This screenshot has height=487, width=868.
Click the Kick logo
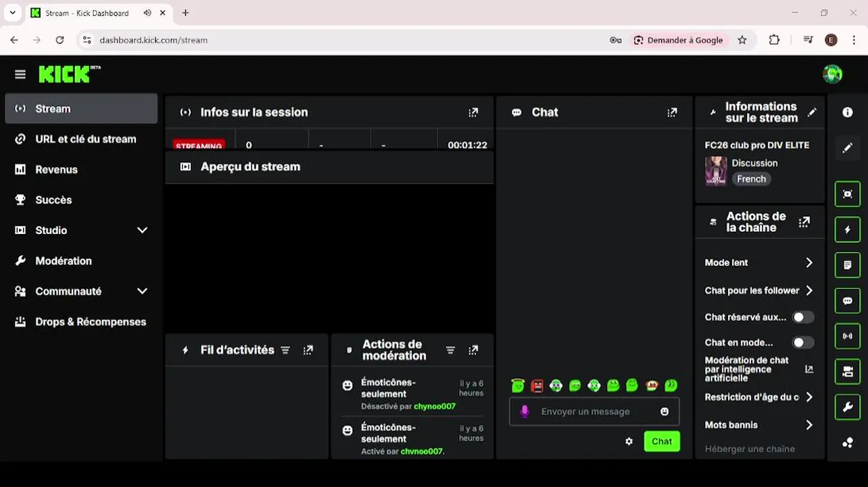(x=70, y=74)
